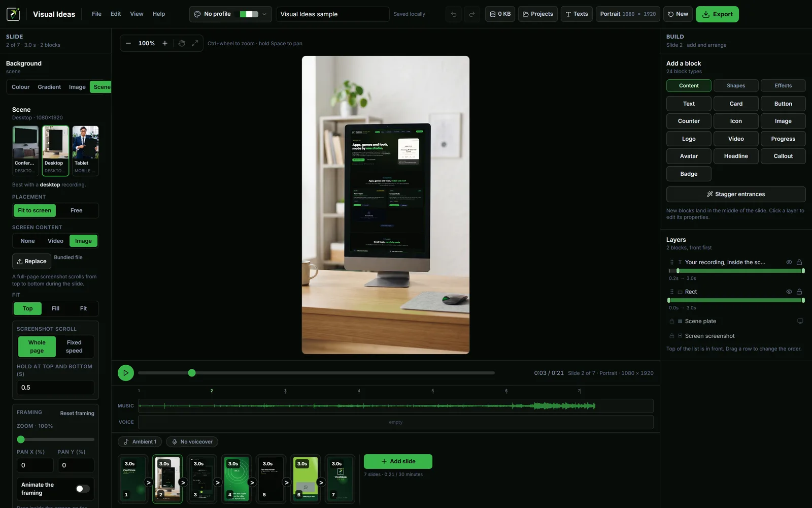
Task: Toggle the profile switch next to No profile
Action: 249,14
